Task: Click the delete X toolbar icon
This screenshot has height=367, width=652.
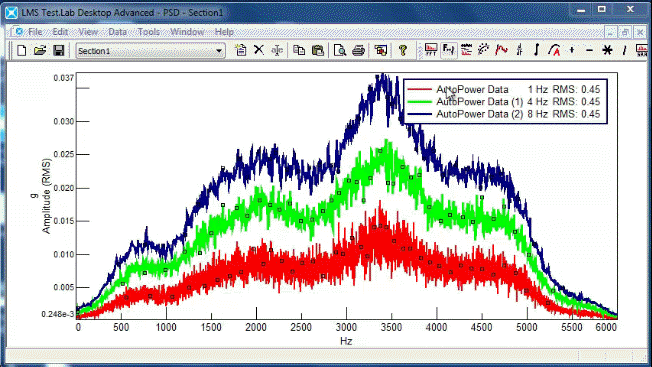Action: (x=259, y=50)
